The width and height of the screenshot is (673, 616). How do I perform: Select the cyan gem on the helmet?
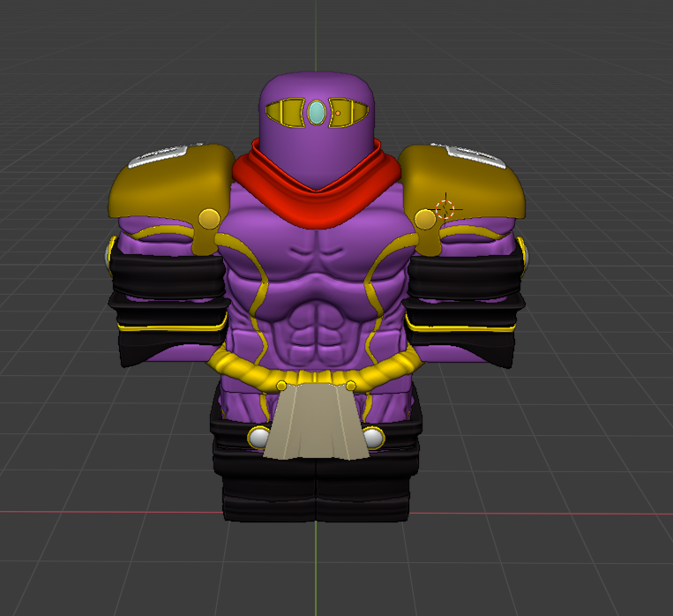317,113
